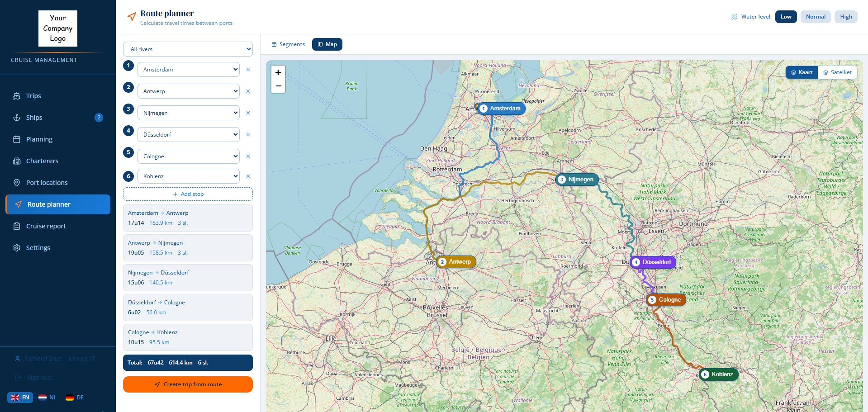Zoom out on the map

278,86
